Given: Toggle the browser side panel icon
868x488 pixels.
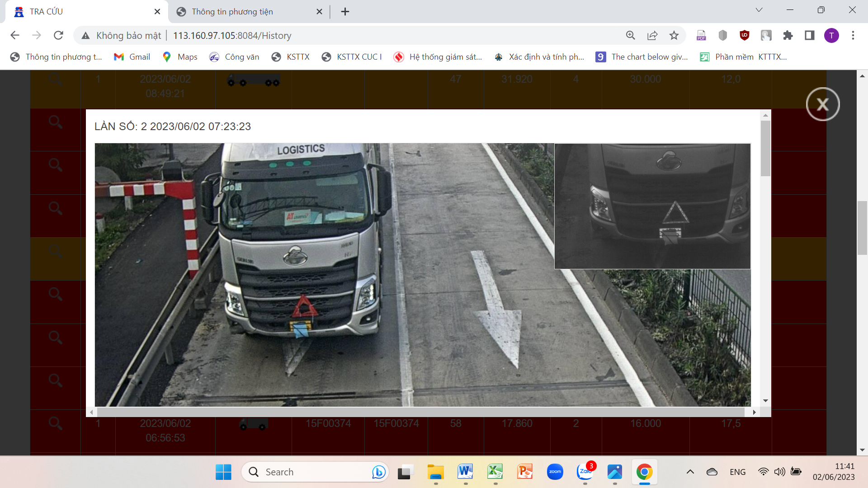Looking at the screenshot, I should (809, 35).
